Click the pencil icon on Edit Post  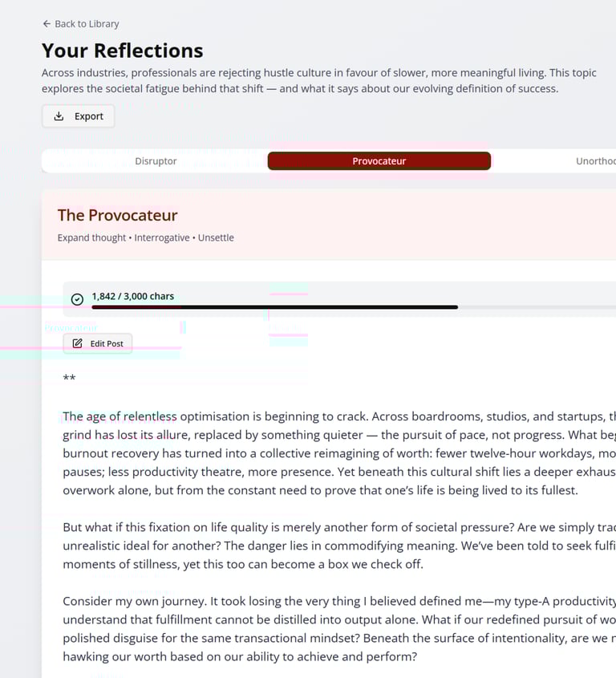coord(78,343)
